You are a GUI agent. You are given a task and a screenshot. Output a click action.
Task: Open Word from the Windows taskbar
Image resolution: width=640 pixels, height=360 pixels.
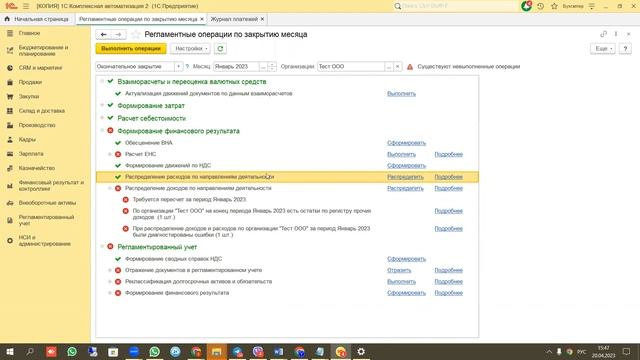[x=278, y=351]
